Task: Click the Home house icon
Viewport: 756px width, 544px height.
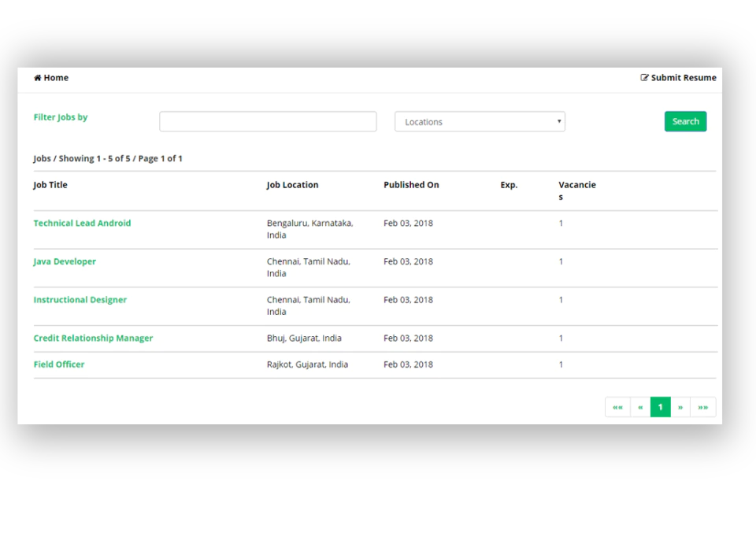Action: click(37, 78)
